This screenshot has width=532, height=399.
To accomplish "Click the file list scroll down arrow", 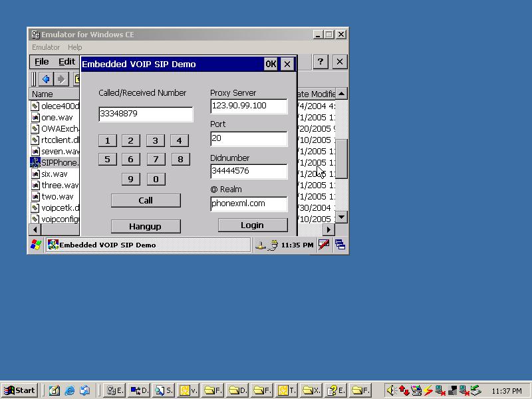I will point(341,217).
